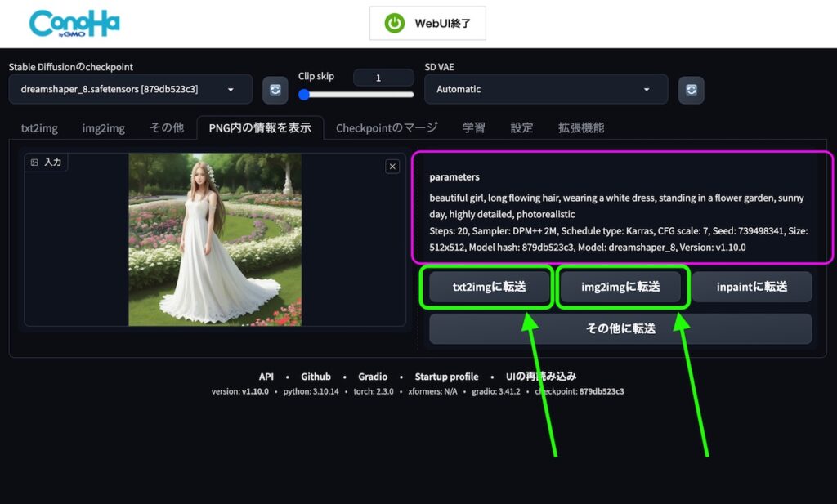Click the Clip skip number field

[383, 78]
